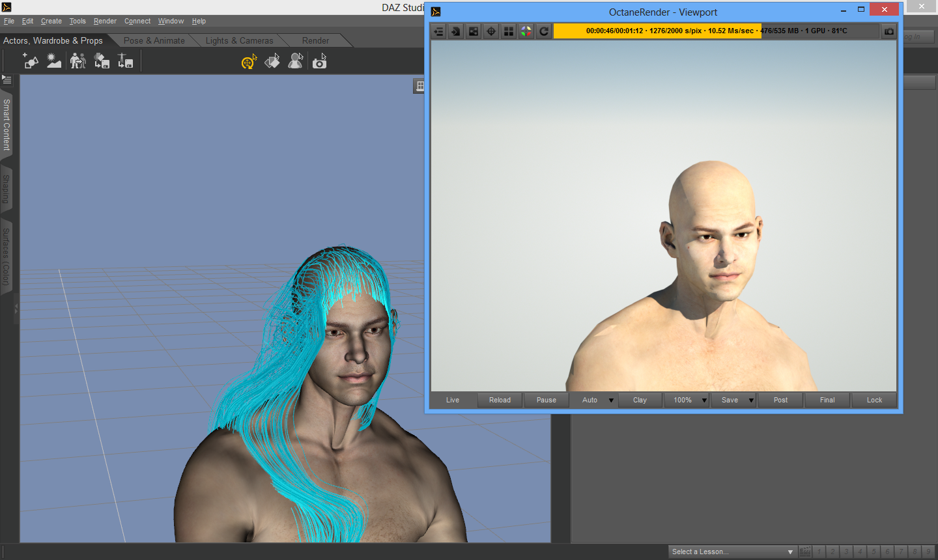Viewport: 938px width, 560px height.
Task: Open the pane options menu icon at top-left
Action: [x=7, y=79]
